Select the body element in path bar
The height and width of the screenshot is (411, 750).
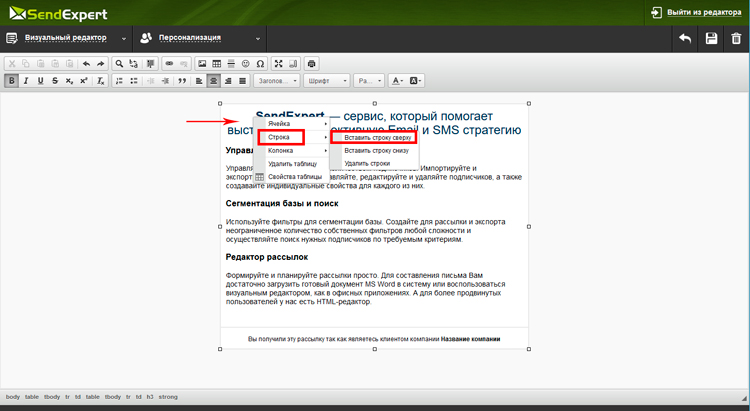coord(13,397)
